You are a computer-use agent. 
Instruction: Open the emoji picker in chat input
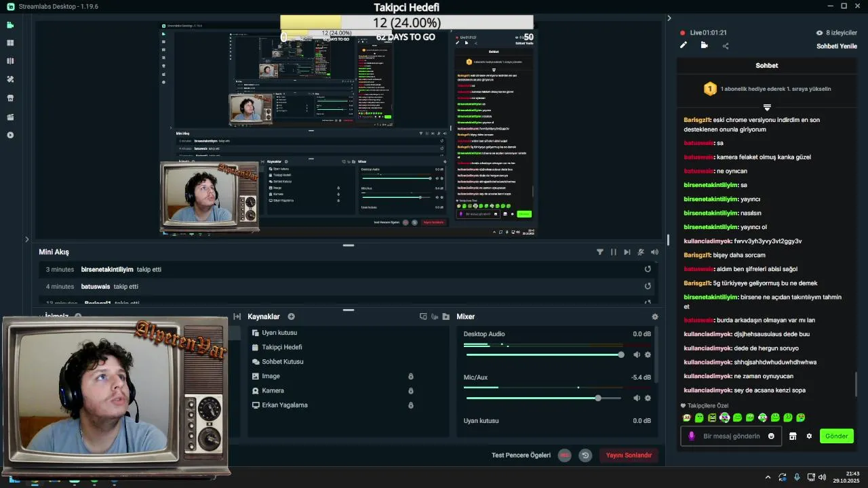point(771,436)
